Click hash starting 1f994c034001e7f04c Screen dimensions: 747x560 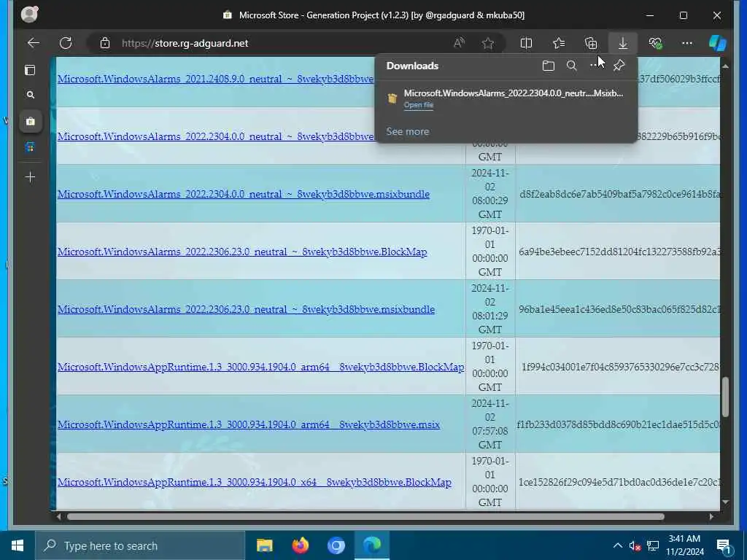620,367
